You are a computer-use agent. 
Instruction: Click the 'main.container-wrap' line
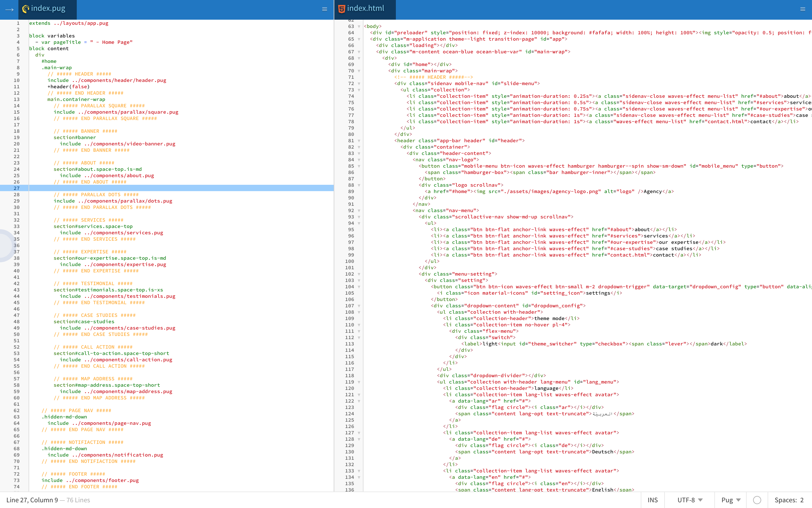click(76, 99)
